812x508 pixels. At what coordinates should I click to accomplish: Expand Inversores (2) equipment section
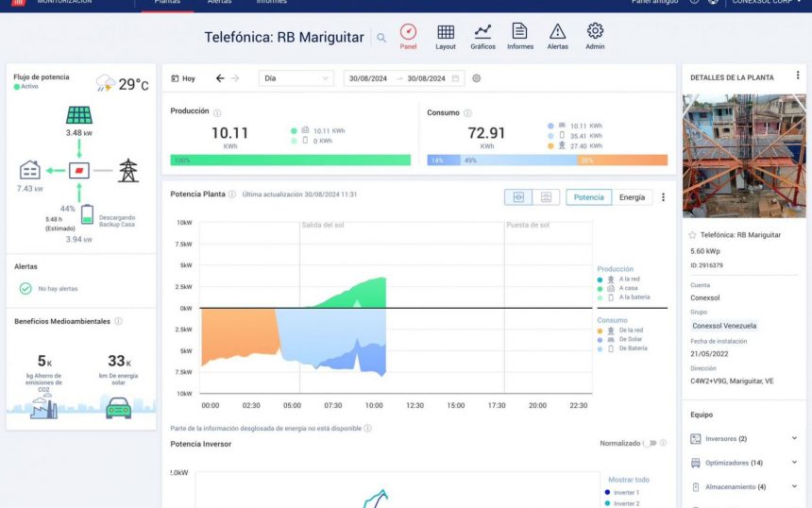pos(744,439)
